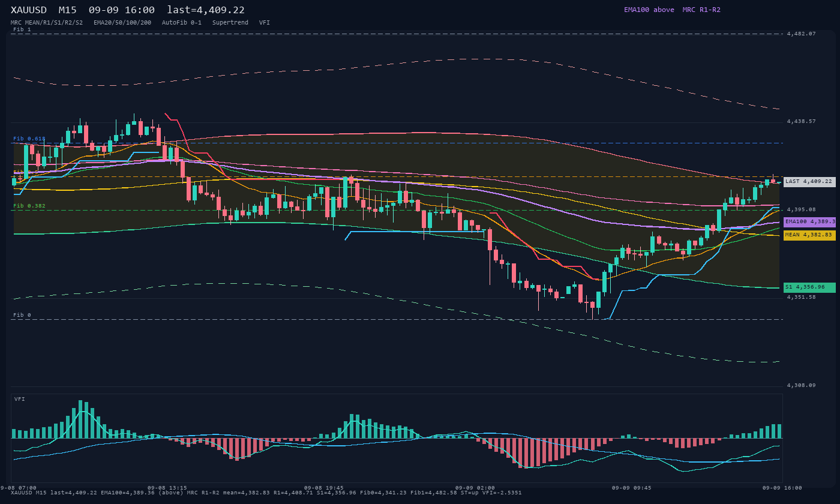Click the 4,351.58 price axis label
840x504 pixels.
[x=802, y=297]
